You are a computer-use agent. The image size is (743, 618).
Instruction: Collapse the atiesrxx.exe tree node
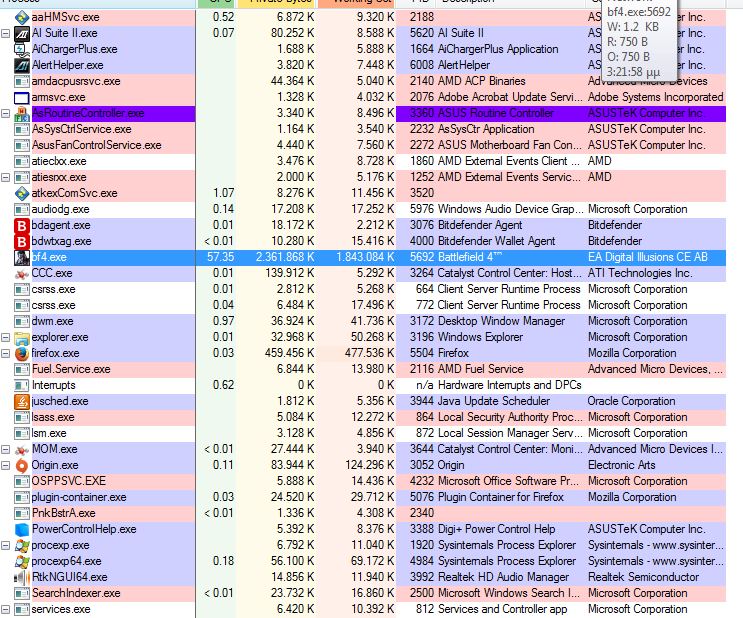6,178
